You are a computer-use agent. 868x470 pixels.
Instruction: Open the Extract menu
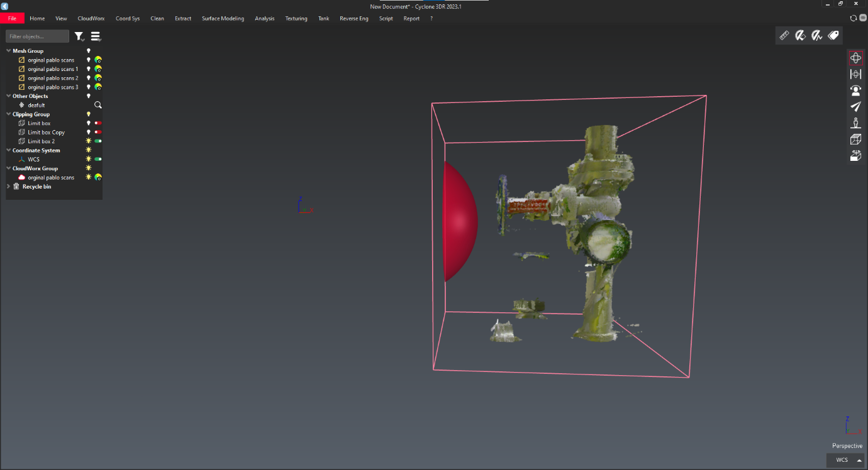(x=183, y=18)
